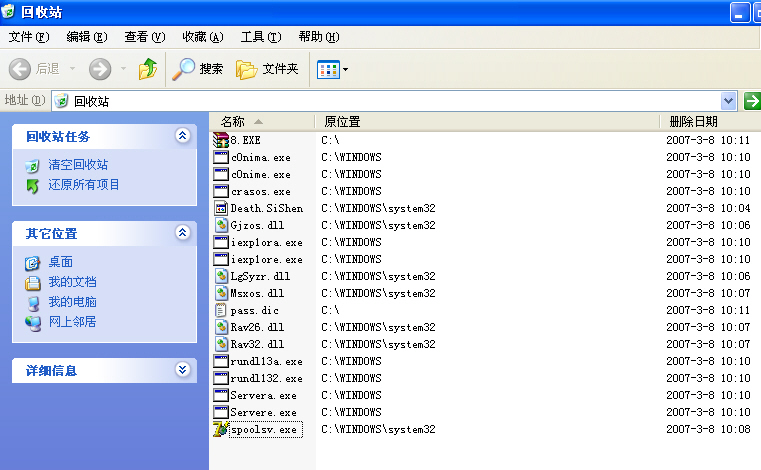Viewport: 761px width, 470px height.
Task: Collapse the 回收站任务 panel
Action: click(x=182, y=135)
